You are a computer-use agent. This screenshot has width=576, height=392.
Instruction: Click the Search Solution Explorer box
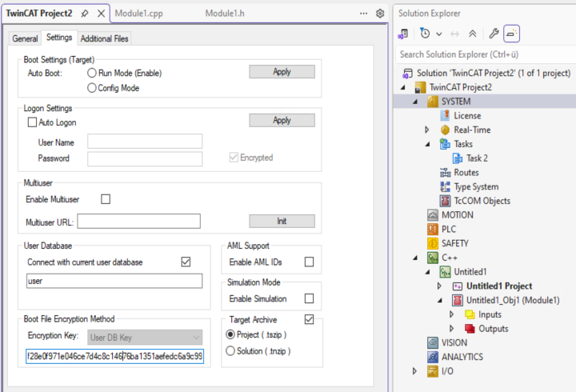[x=486, y=54]
